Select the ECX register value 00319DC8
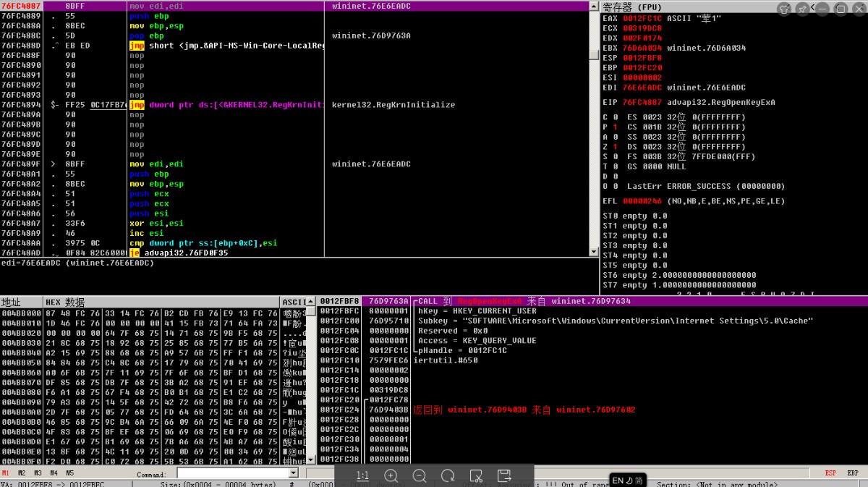This screenshot has width=868, height=487. click(642, 28)
